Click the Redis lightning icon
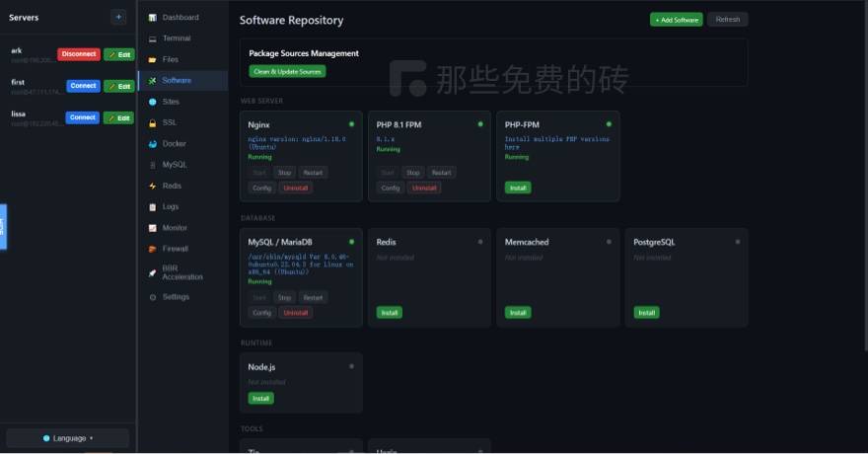 [x=153, y=186]
